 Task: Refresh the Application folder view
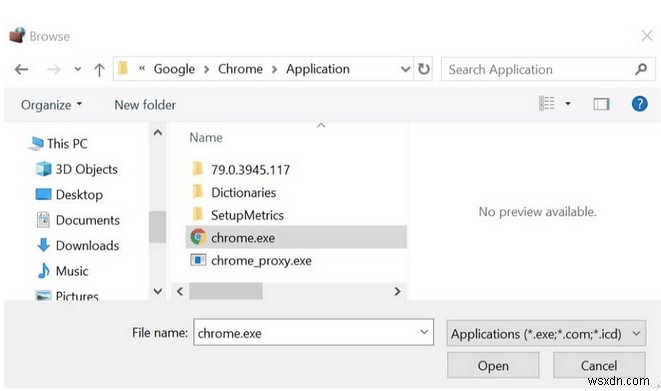(424, 69)
